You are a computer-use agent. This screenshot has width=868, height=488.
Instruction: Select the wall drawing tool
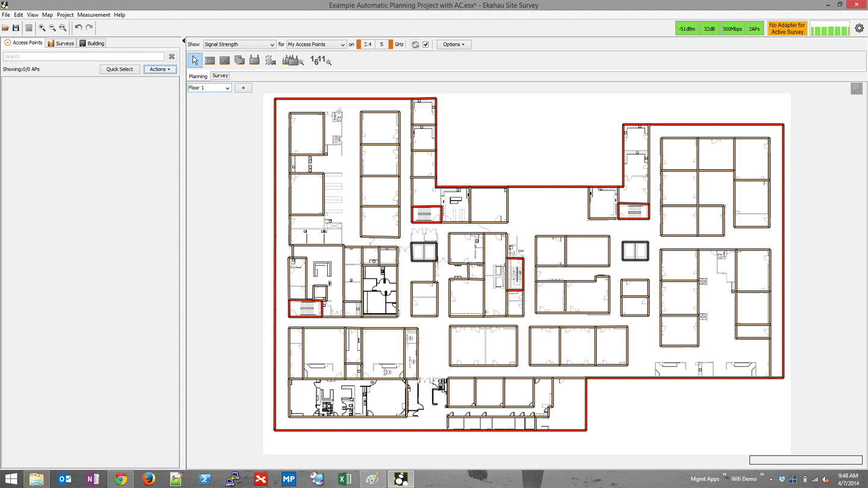point(210,60)
